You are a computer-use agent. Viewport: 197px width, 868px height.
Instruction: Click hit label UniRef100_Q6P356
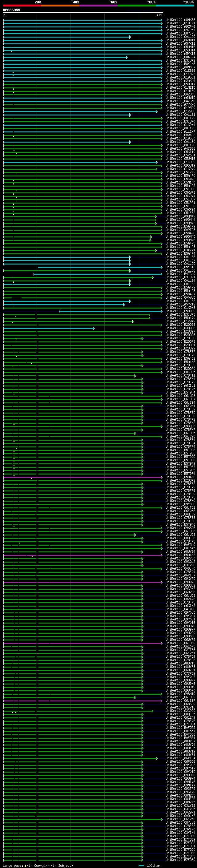coord(180,762)
